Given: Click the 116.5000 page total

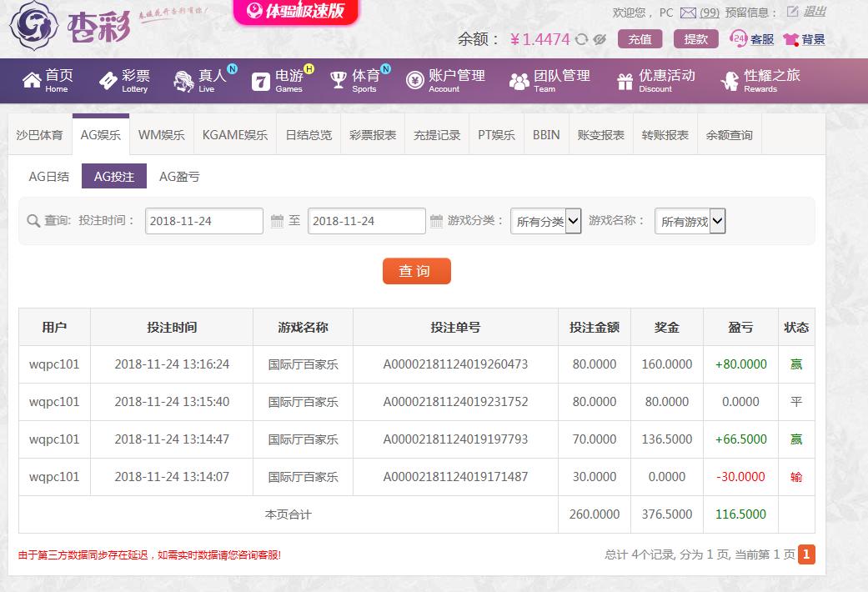Looking at the screenshot, I should tap(740, 514).
